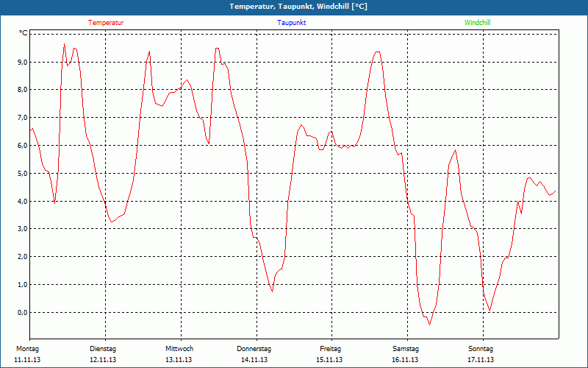Viewport: 588px width, 368px height.
Task: Click the date 13.11.13
Action: pos(179,360)
